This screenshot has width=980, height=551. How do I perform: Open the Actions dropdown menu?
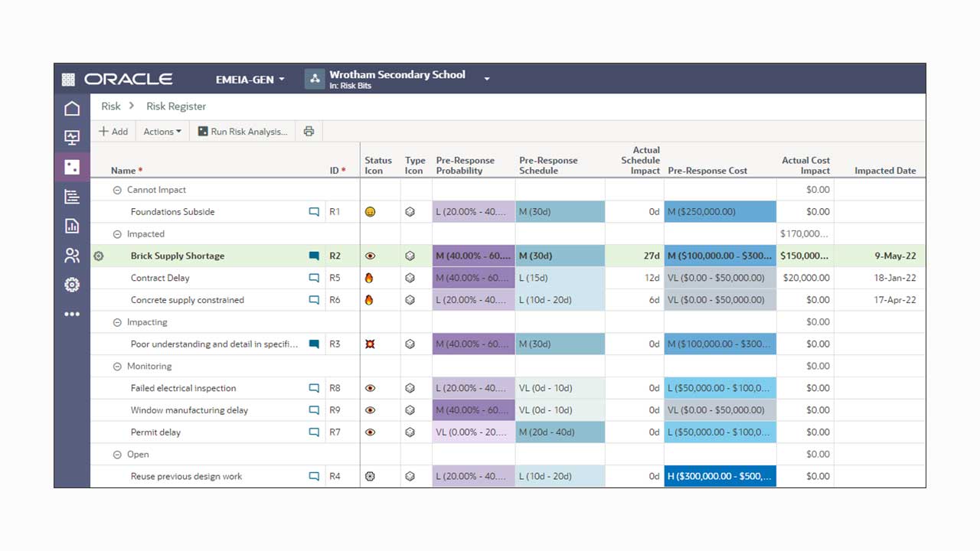coord(162,131)
